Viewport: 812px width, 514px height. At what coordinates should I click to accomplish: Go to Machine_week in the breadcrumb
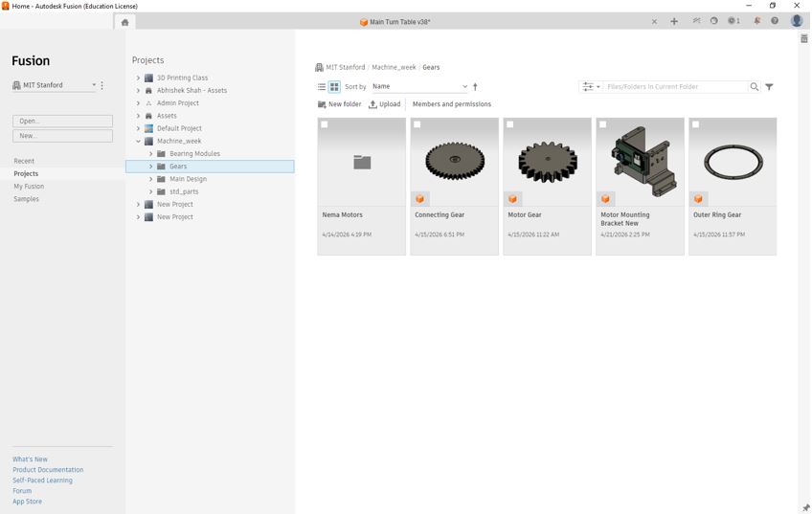(394, 67)
